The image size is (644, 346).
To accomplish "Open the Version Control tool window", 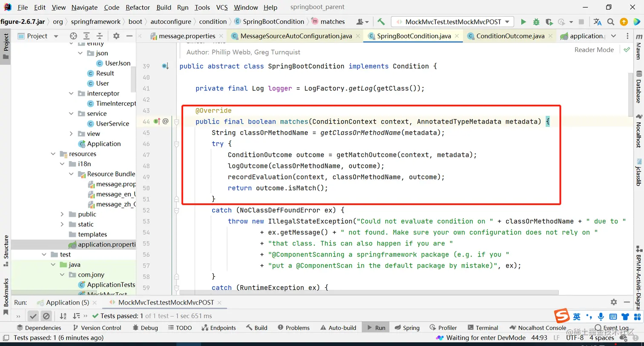I will (97, 328).
